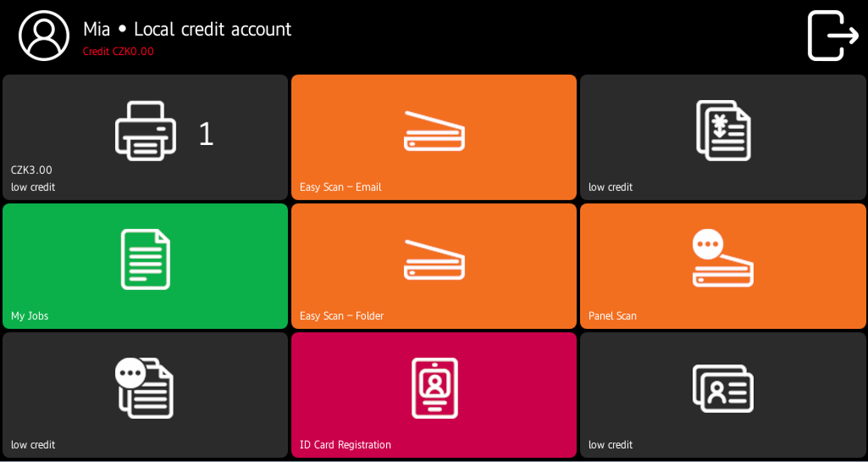Viewport: 868px width, 462px height.
Task: Click the scanner icon above Easy Scan – Folder
Action: coord(434,260)
